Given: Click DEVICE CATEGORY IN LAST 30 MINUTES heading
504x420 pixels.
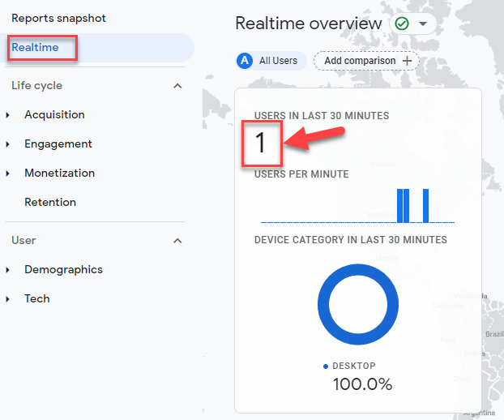Looking at the screenshot, I should tap(351, 240).
